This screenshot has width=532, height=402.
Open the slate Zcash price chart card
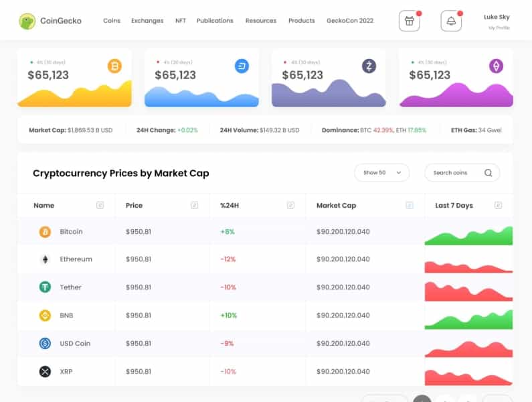point(329,78)
